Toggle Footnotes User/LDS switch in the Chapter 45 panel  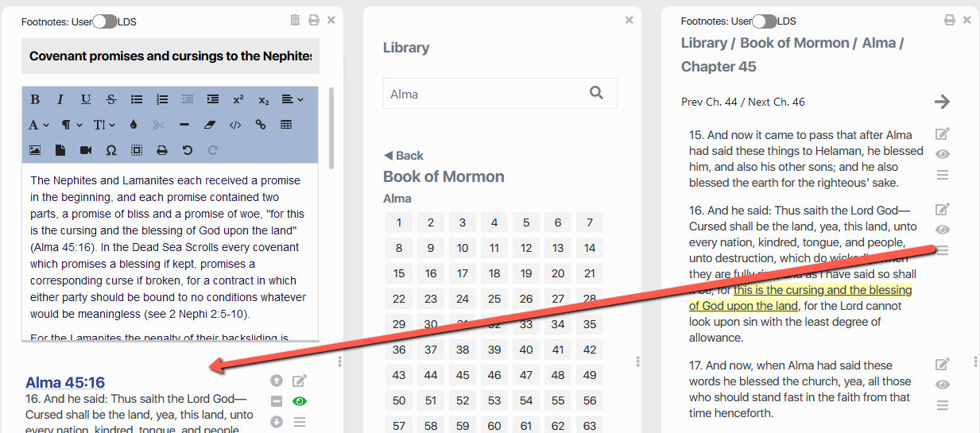tap(764, 21)
